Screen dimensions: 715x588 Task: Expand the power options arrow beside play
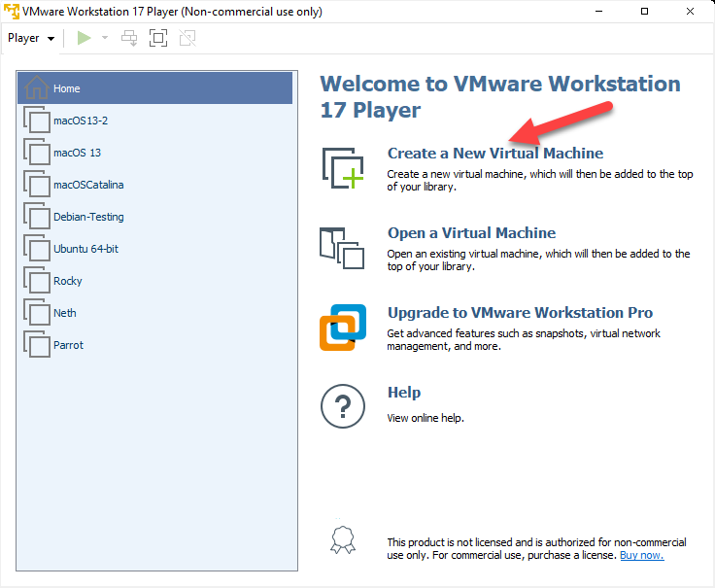coord(105,38)
